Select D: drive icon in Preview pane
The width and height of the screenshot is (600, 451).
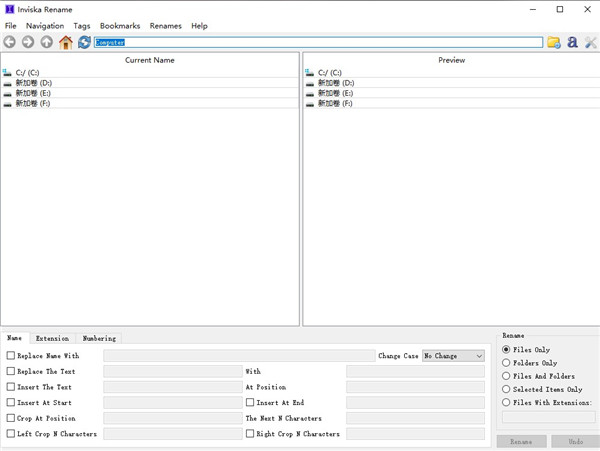point(310,83)
